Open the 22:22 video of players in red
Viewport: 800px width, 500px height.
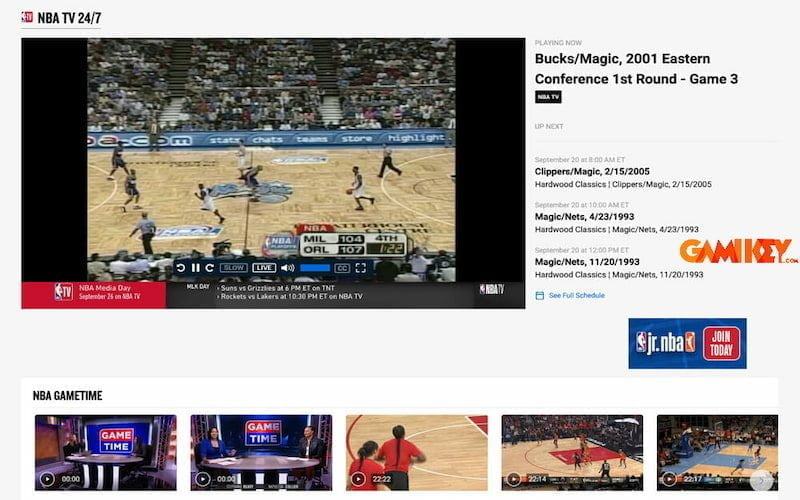[417, 453]
